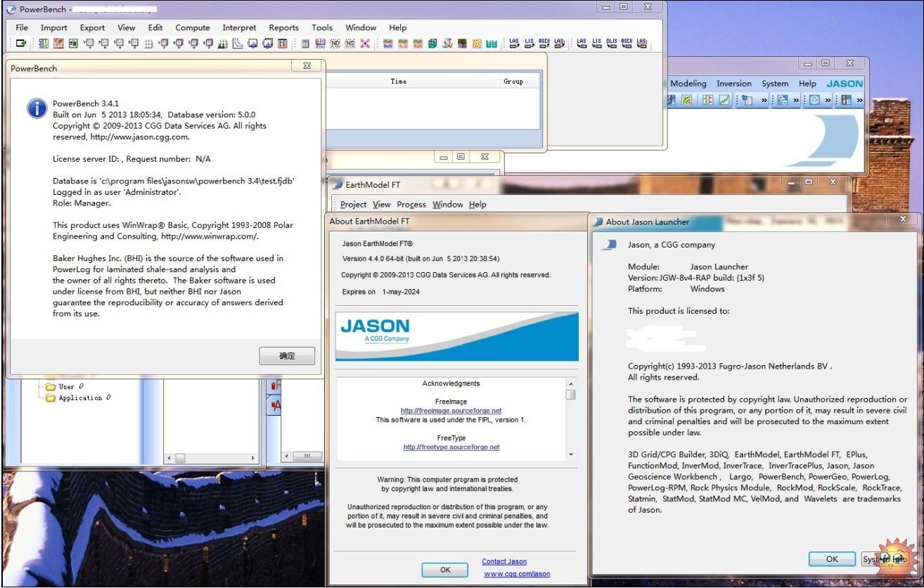Click the dotted grid icon in PowerBench toolbar
This screenshot has height=588, width=924.
148,44
